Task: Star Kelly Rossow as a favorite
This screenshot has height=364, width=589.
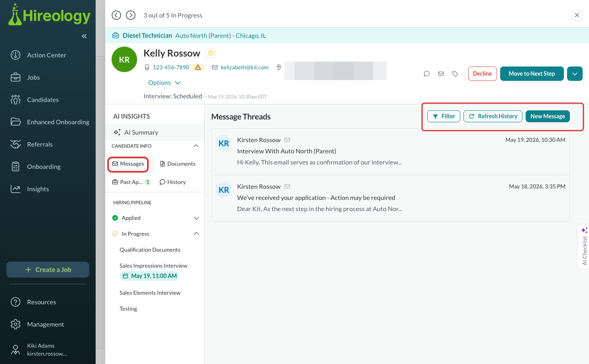Action: pos(211,53)
